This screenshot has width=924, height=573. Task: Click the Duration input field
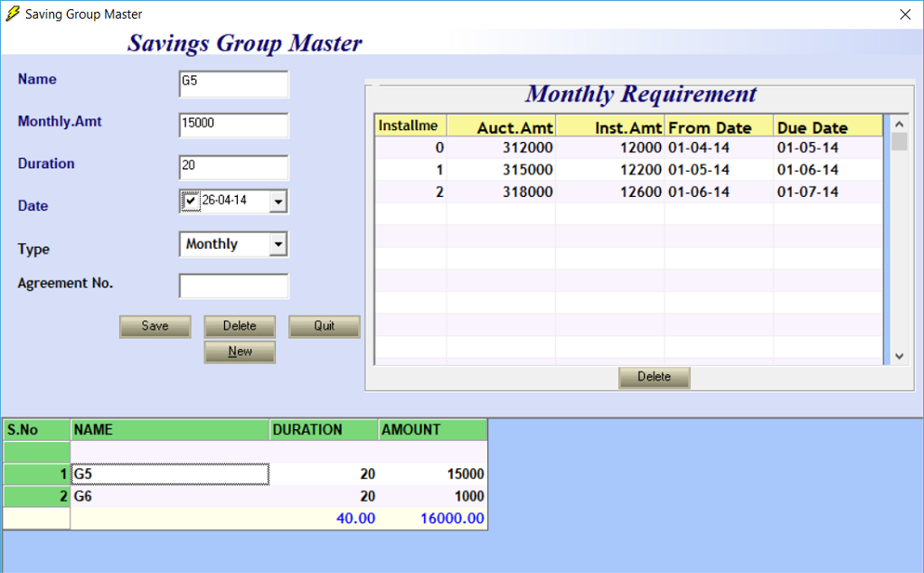[233, 167]
